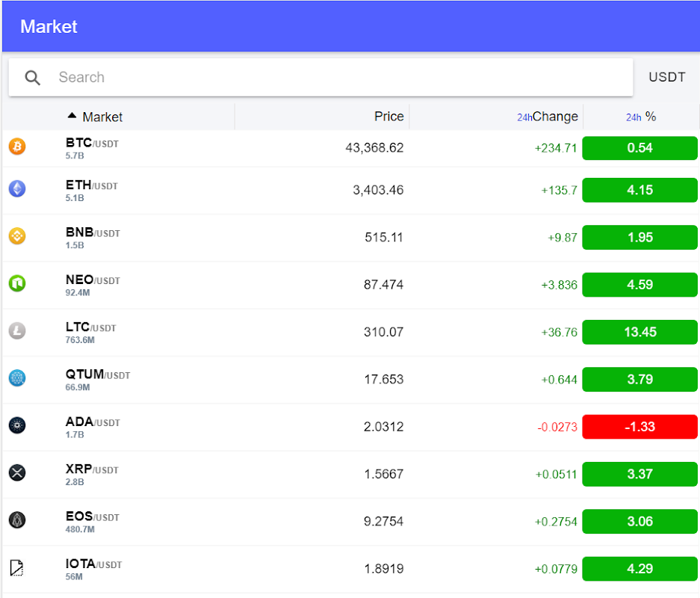Click the +3.836 change value
700x598 pixels.
point(559,285)
